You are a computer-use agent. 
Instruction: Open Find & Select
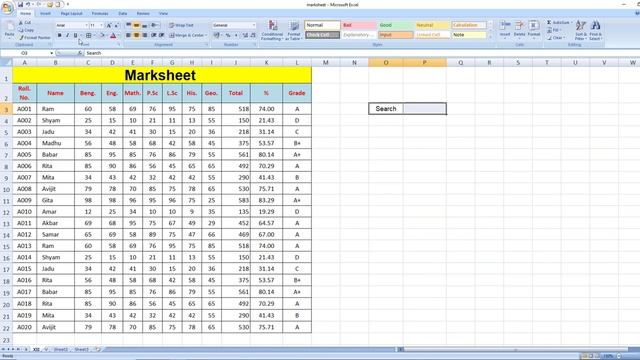coord(596,30)
